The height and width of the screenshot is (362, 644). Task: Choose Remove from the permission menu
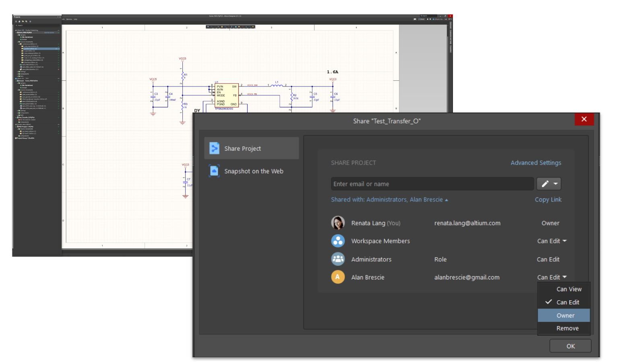click(x=567, y=328)
